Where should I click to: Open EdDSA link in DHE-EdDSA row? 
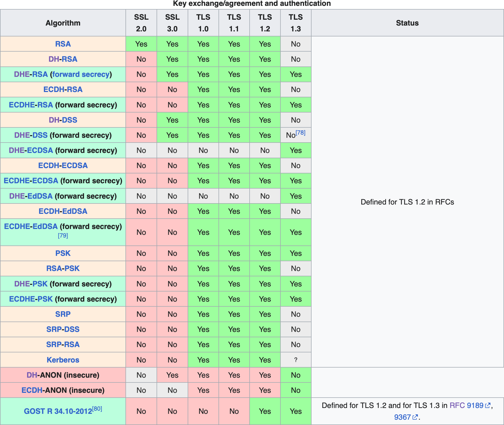click(x=40, y=196)
